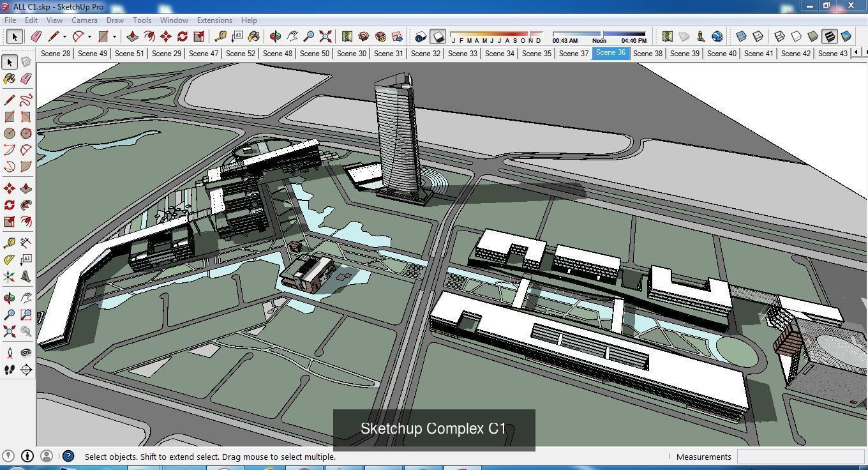Toggle shadows on or off

[x=437, y=36]
